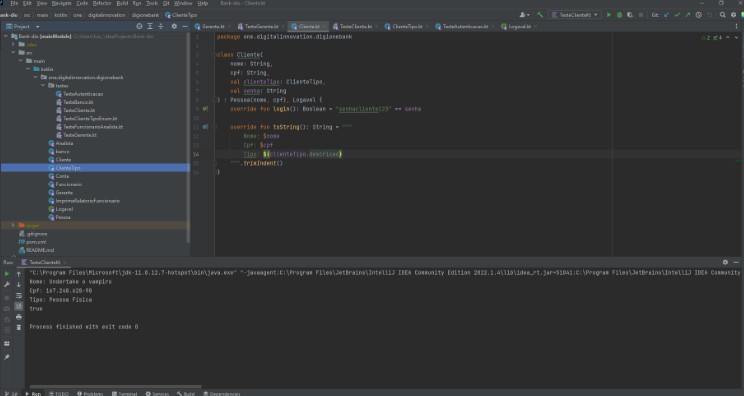Run with coverage icon in top toolbar
The height and width of the screenshot is (396, 744).
pyautogui.click(x=630, y=15)
